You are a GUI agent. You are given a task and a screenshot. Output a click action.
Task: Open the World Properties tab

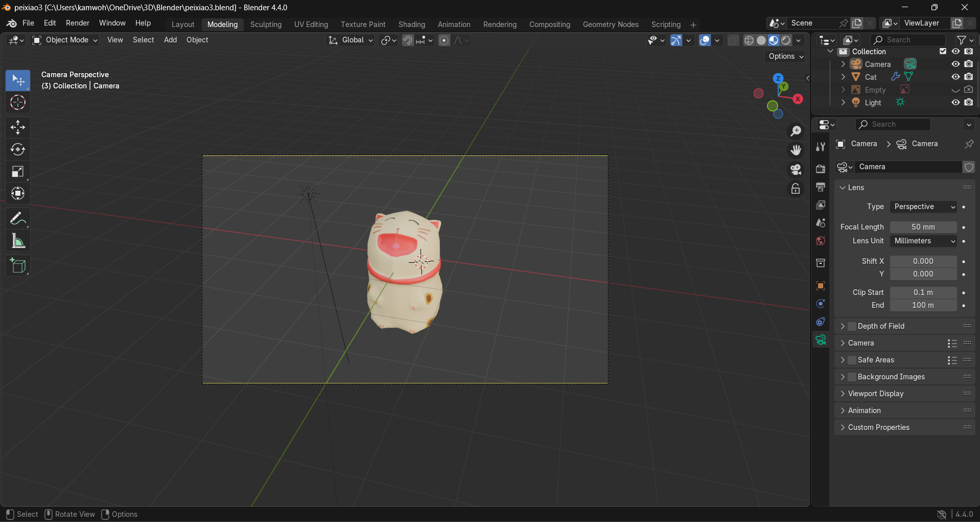tap(821, 240)
